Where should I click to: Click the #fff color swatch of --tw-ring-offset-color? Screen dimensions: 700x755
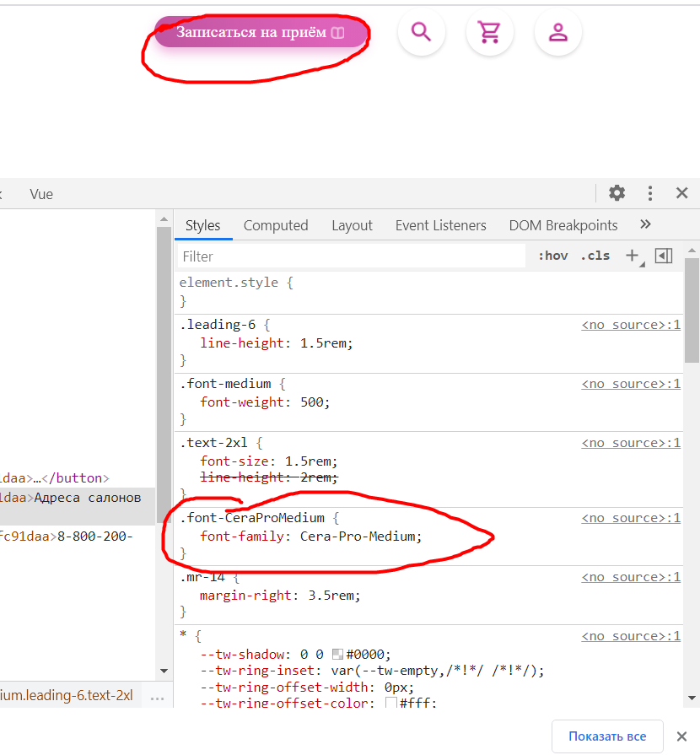(391, 703)
